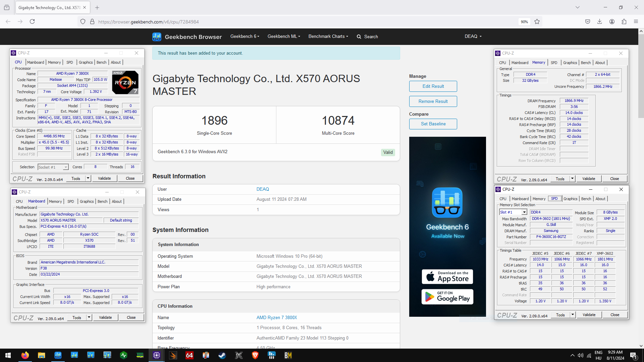This screenshot has width=644, height=362.
Task: Open CPU-Z purple chip taskbar icon
Action: [157, 355]
